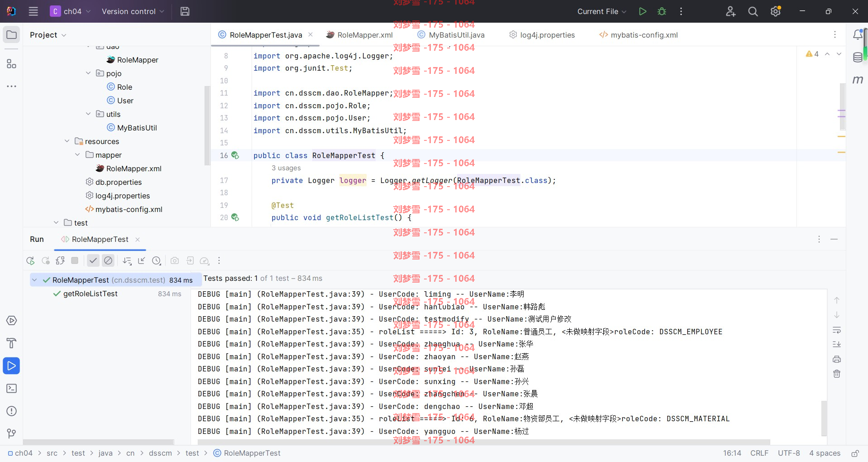The image size is (868, 462).
Task: Click the UTF-8 encoding in status bar
Action: coord(789,453)
